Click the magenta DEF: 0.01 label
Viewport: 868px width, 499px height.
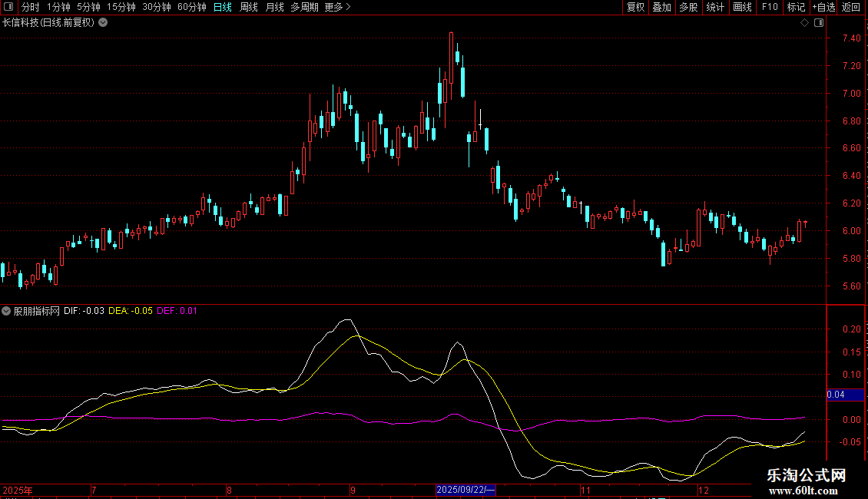tap(177, 311)
